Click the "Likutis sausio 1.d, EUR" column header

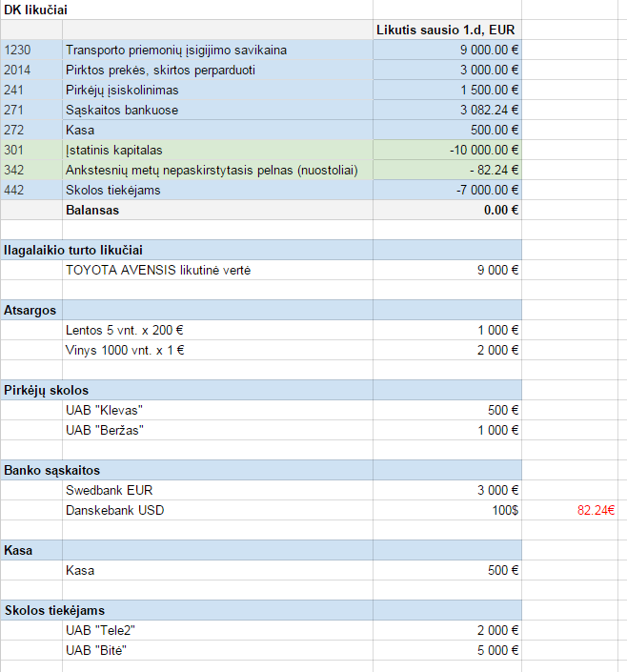tap(447, 30)
